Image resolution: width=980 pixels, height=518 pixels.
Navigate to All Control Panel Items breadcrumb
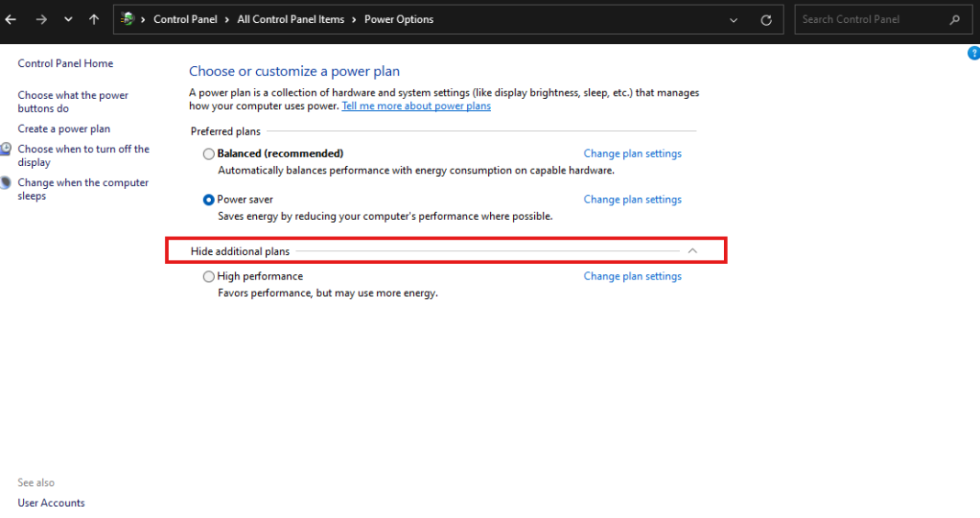pyautogui.click(x=291, y=19)
